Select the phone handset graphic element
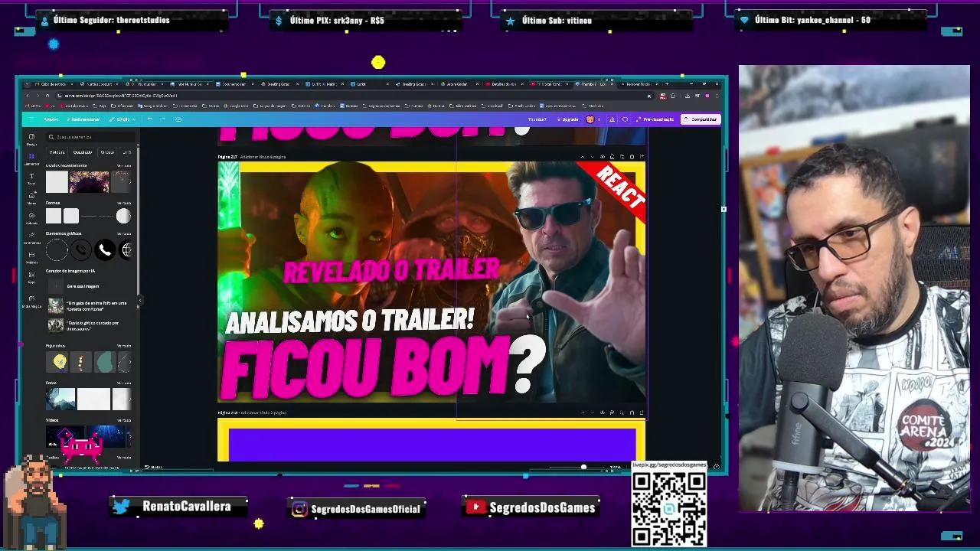The height and width of the screenshot is (551, 980). pos(105,249)
